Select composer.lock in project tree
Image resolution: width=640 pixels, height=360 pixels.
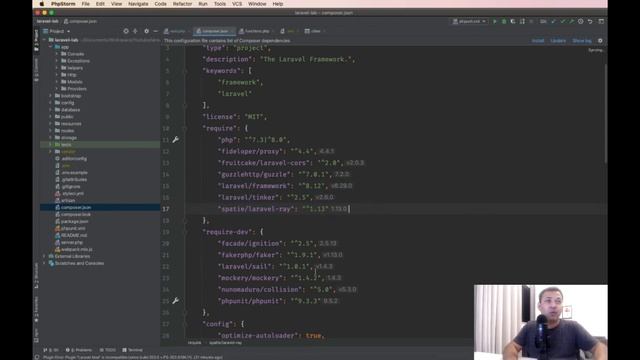click(76, 214)
